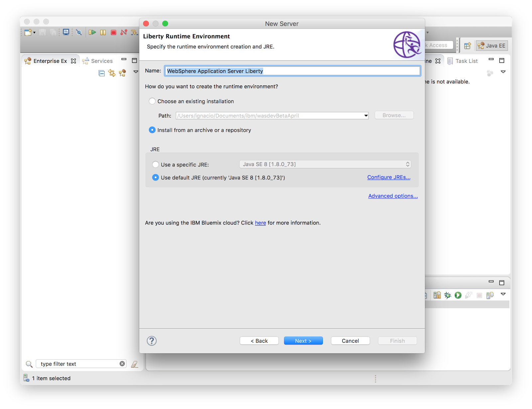Select 'Install from an archive or a repository'

tap(152, 130)
